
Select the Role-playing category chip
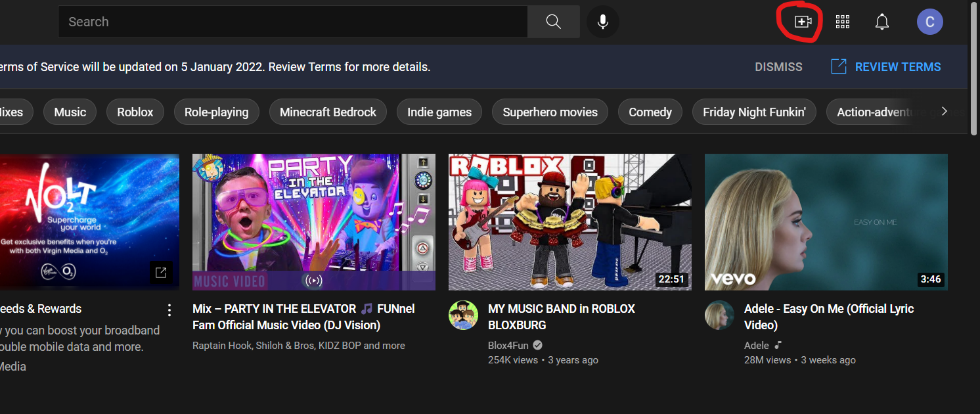click(x=216, y=112)
